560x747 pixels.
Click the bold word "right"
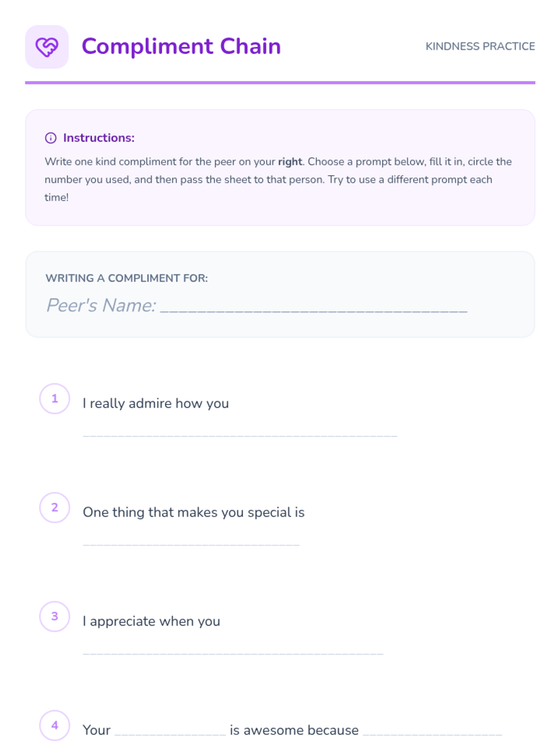[x=290, y=162]
